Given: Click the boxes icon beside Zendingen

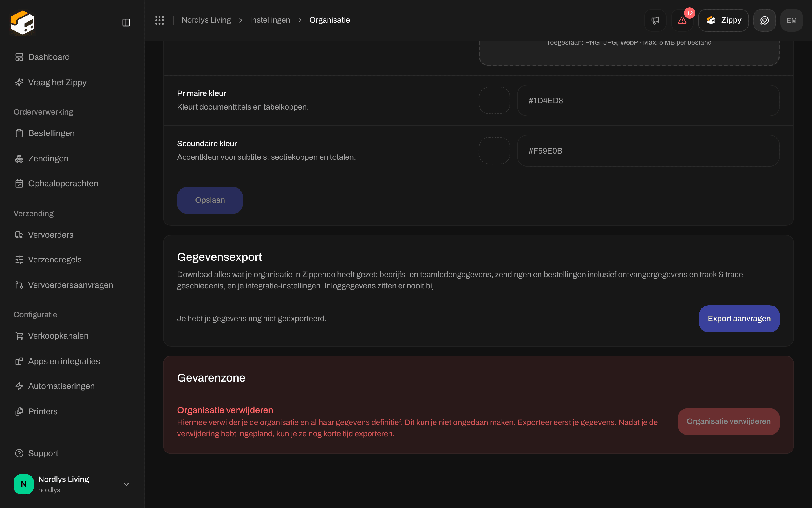Looking at the screenshot, I should [x=19, y=159].
